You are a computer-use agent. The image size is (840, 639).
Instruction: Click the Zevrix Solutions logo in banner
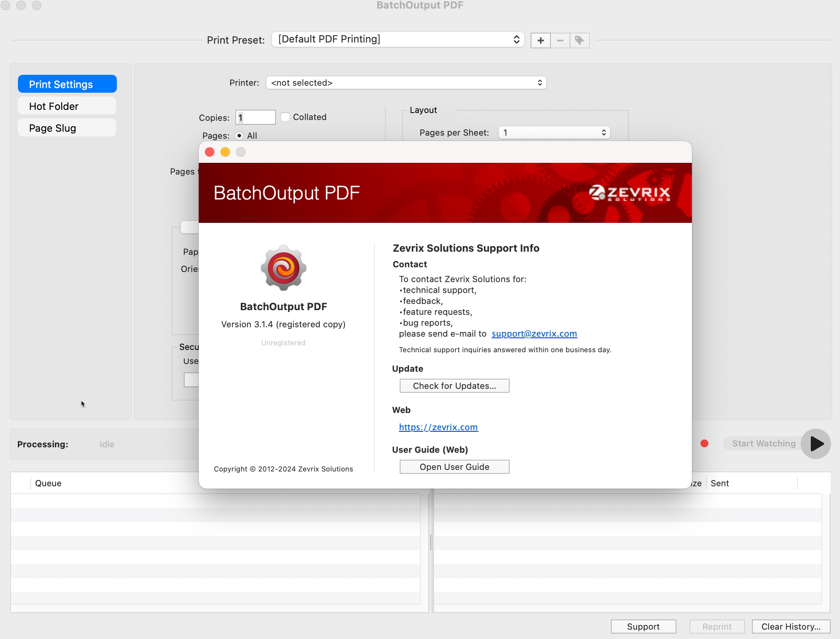click(x=629, y=193)
